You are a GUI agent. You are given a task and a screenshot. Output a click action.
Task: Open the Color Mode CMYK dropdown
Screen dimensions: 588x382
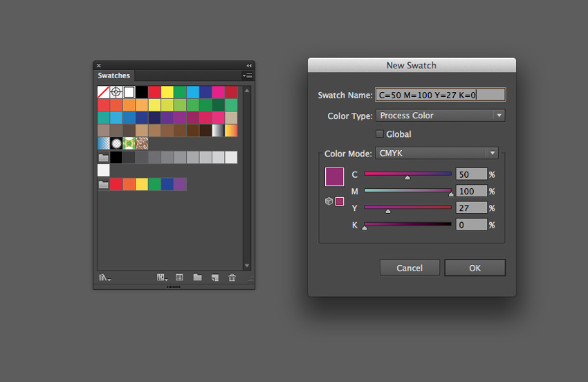pos(436,154)
